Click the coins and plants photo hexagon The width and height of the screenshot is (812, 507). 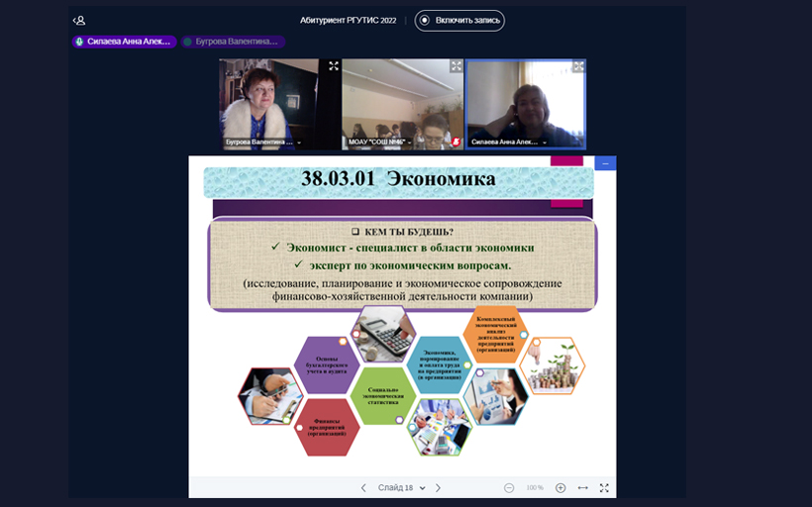[x=552, y=365]
